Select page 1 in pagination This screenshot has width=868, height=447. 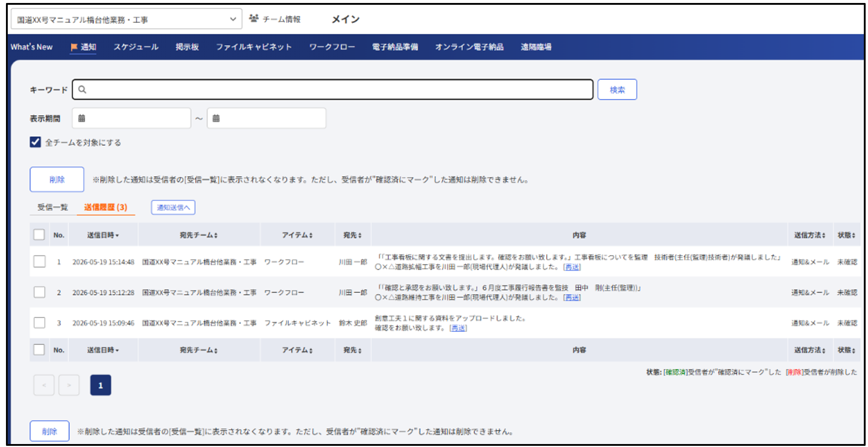pyautogui.click(x=101, y=385)
